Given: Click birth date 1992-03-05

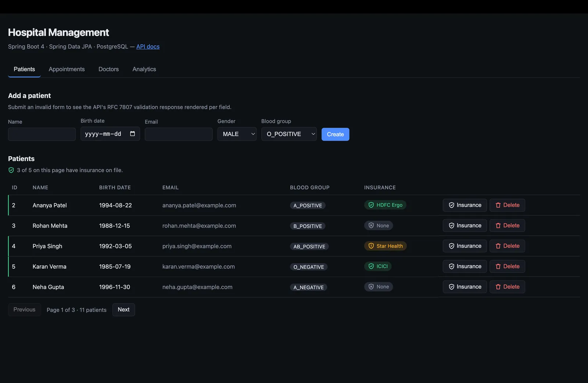Looking at the screenshot, I should 115,246.
